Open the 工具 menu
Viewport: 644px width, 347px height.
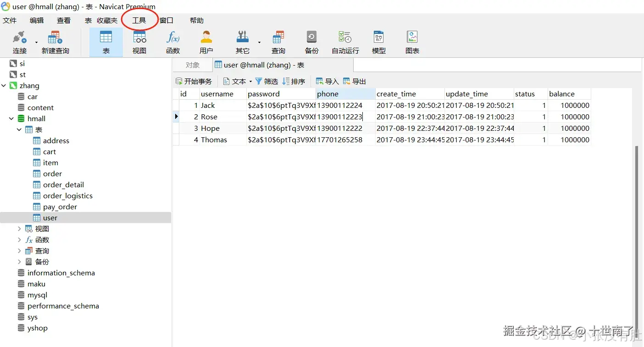pos(139,20)
